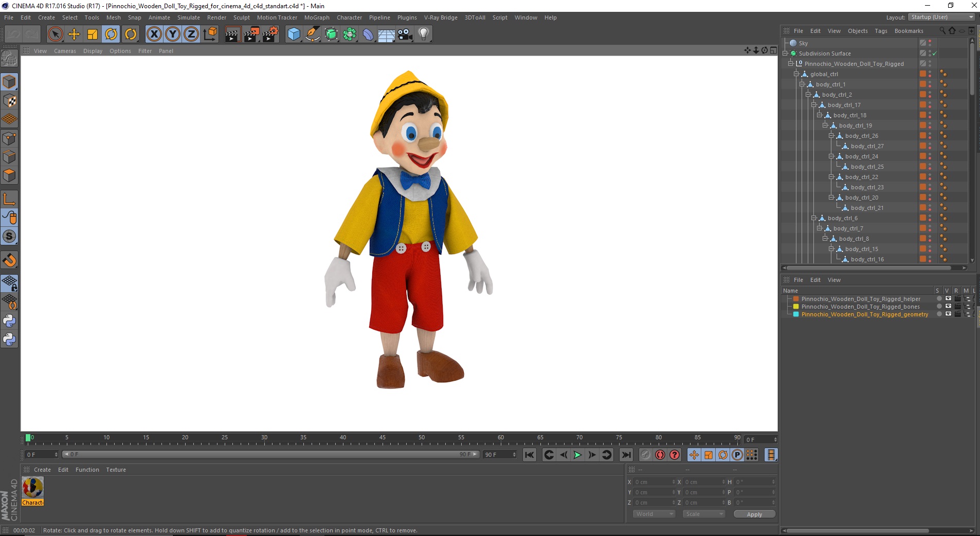
Task: Switch to Texture mode
Action: [x=9, y=101]
